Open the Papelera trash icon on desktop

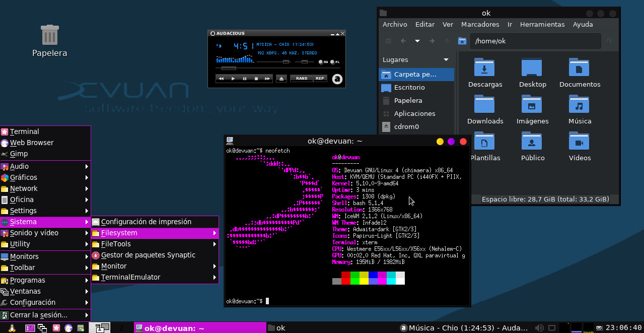click(x=49, y=40)
